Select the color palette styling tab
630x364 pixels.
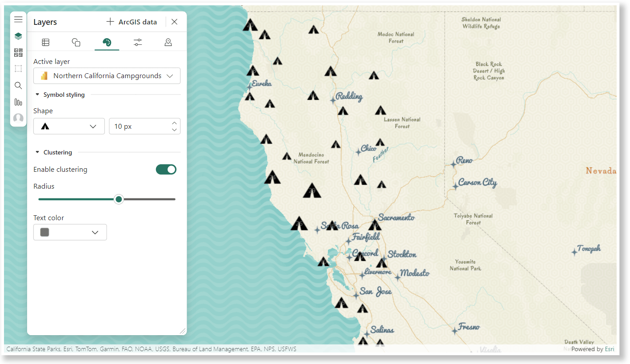[107, 42]
